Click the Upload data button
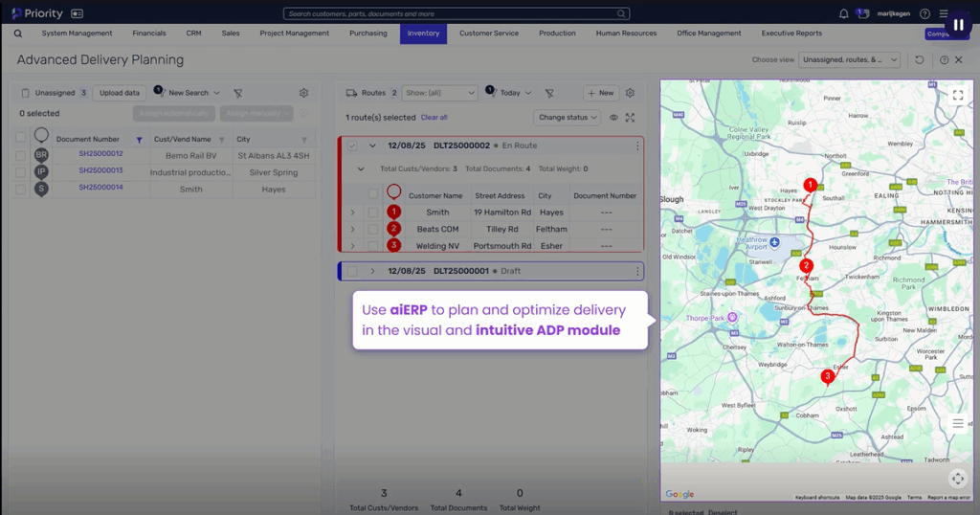Viewport: 980px width, 515px height. pyautogui.click(x=120, y=93)
